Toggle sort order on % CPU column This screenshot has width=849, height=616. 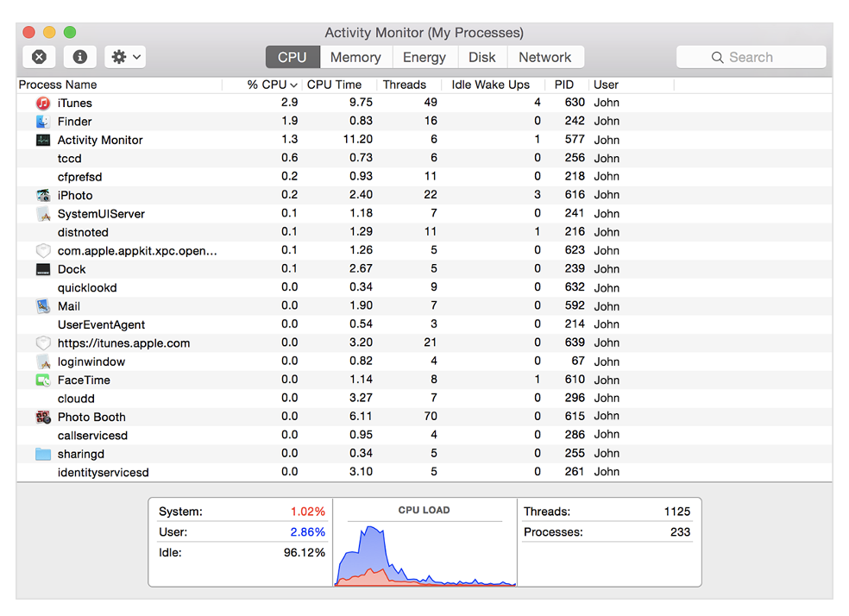coord(262,85)
